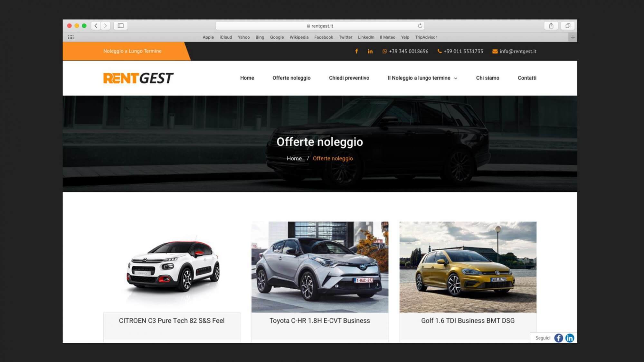Open the Il Meteo bookmark
644x362 pixels.
pyautogui.click(x=387, y=37)
